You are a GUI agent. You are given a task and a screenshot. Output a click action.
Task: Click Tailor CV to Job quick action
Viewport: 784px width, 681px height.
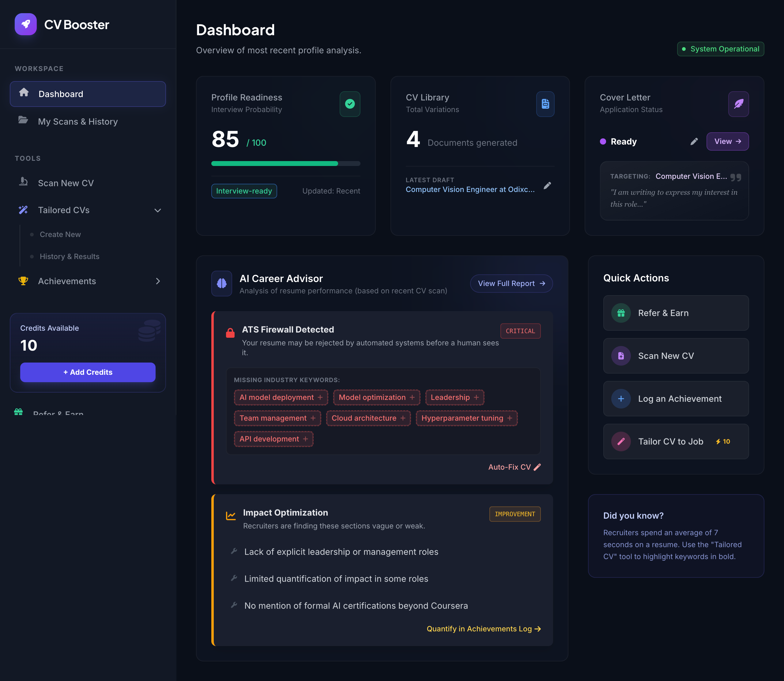[x=676, y=442]
